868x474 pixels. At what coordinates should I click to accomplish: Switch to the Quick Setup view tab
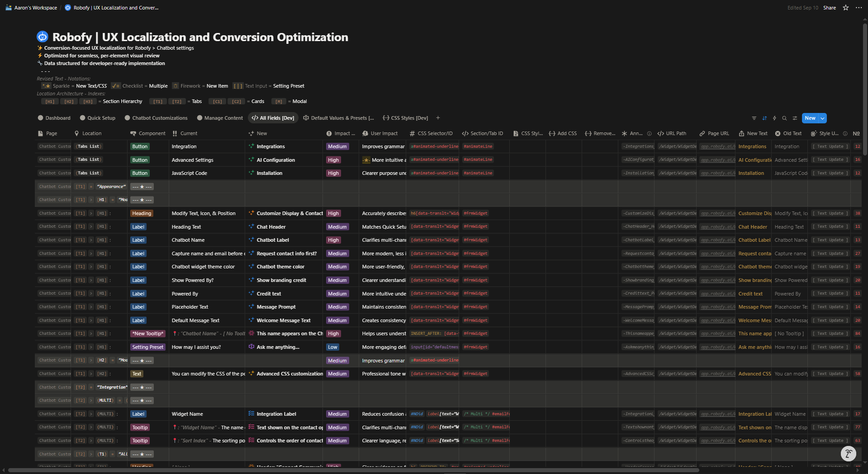[97, 118]
